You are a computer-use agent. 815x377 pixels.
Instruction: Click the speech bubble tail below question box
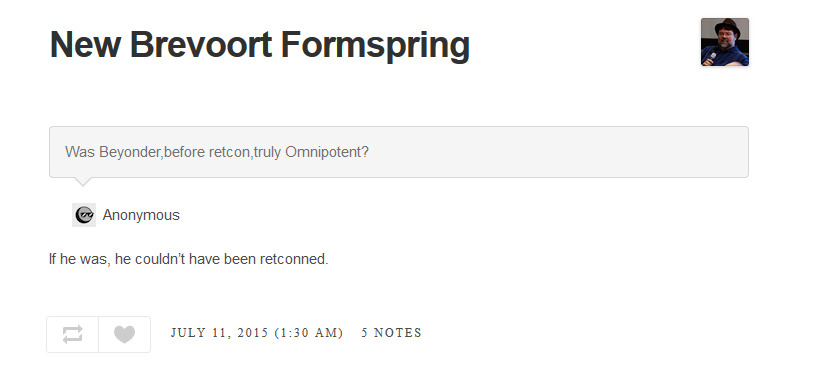(x=83, y=181)
